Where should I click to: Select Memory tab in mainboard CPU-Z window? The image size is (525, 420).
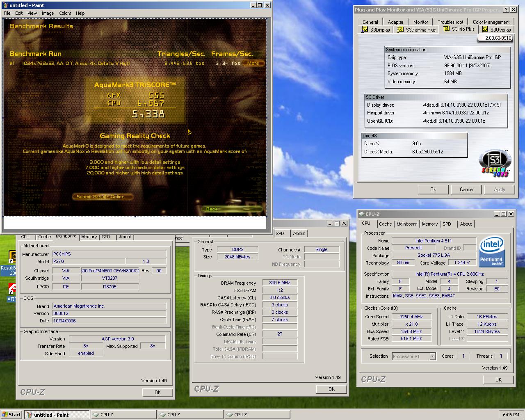[x=89, y=237]
